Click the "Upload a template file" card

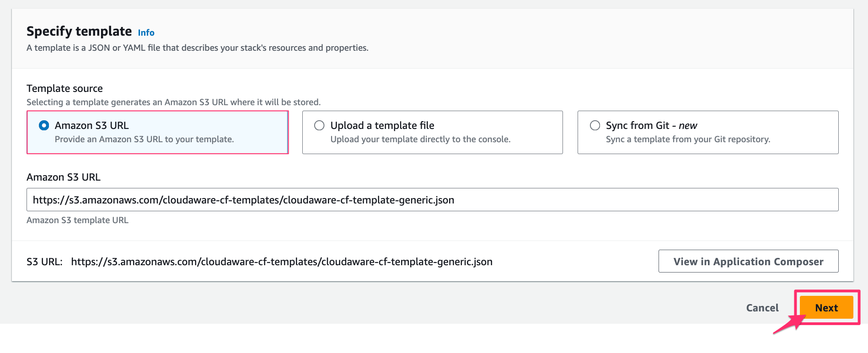point(433,132)
